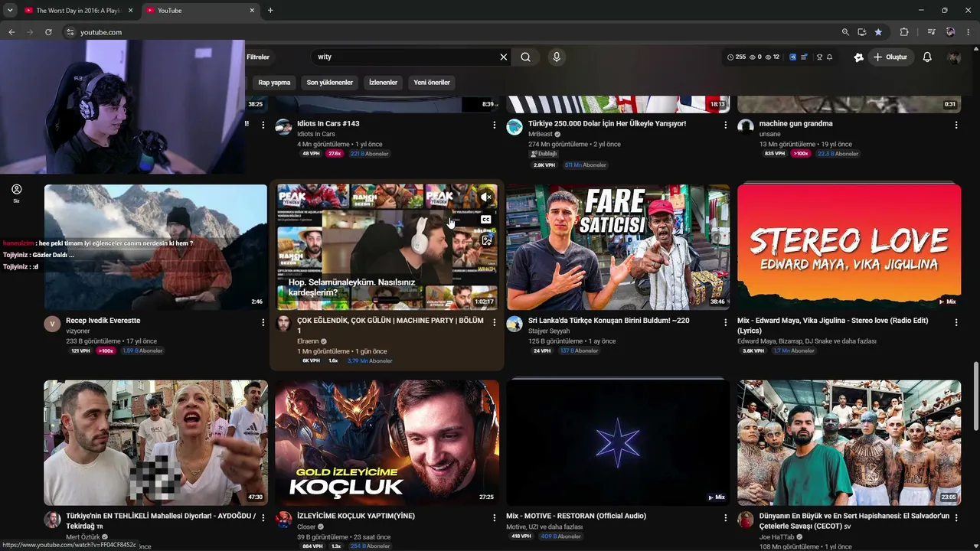Open the Chrome profile avatar

(x=950, y=32)
